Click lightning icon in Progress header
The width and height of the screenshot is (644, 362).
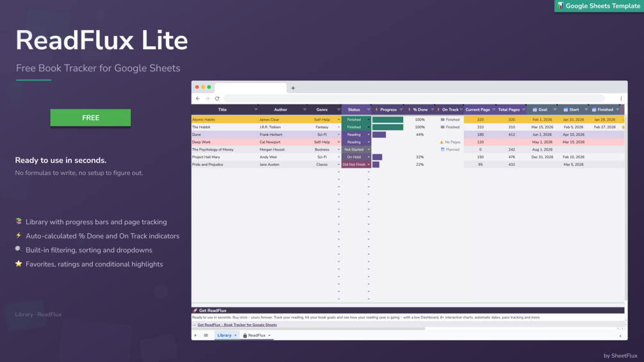(376, 110)
